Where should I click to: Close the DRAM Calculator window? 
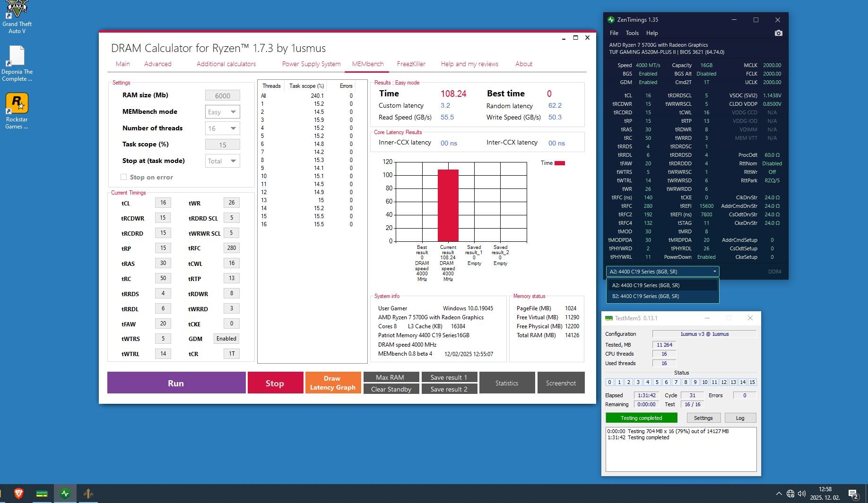click(587, 38)
